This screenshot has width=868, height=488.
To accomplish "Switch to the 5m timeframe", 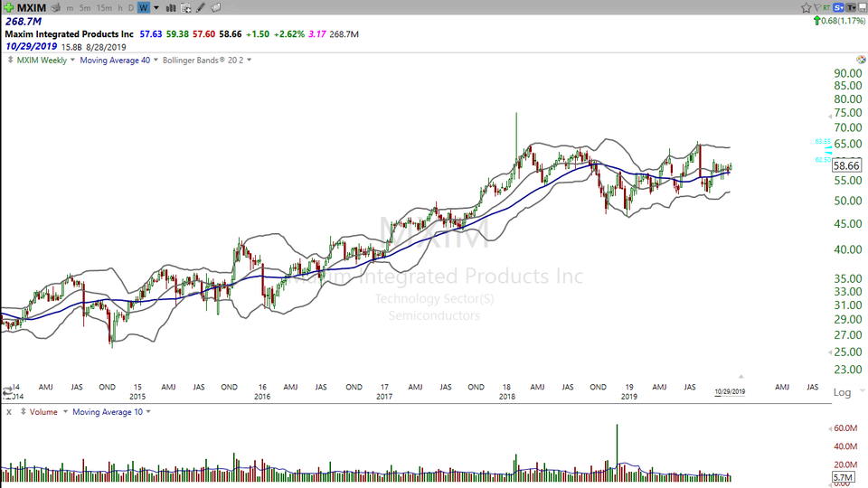I will [85, 8].
